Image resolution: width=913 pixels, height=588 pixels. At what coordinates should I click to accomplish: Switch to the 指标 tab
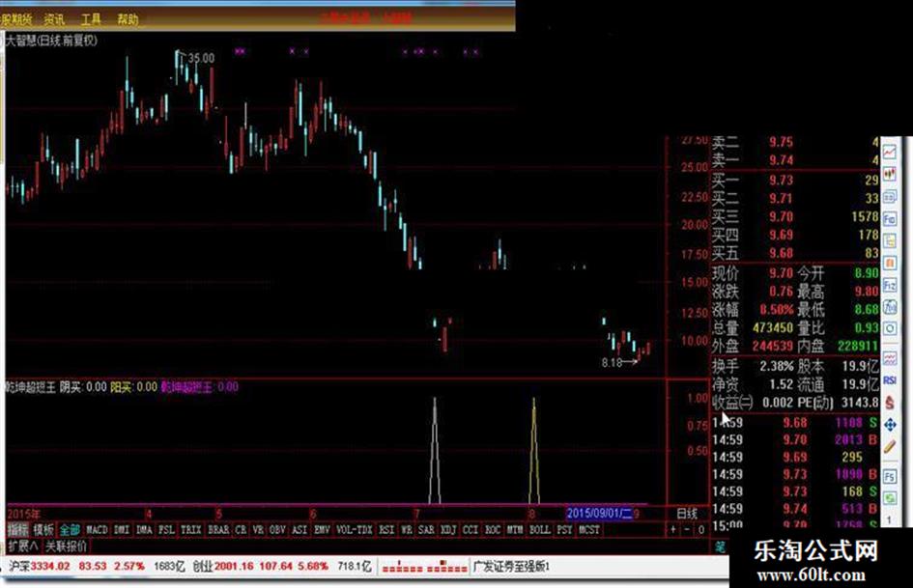tap(18, 530)
